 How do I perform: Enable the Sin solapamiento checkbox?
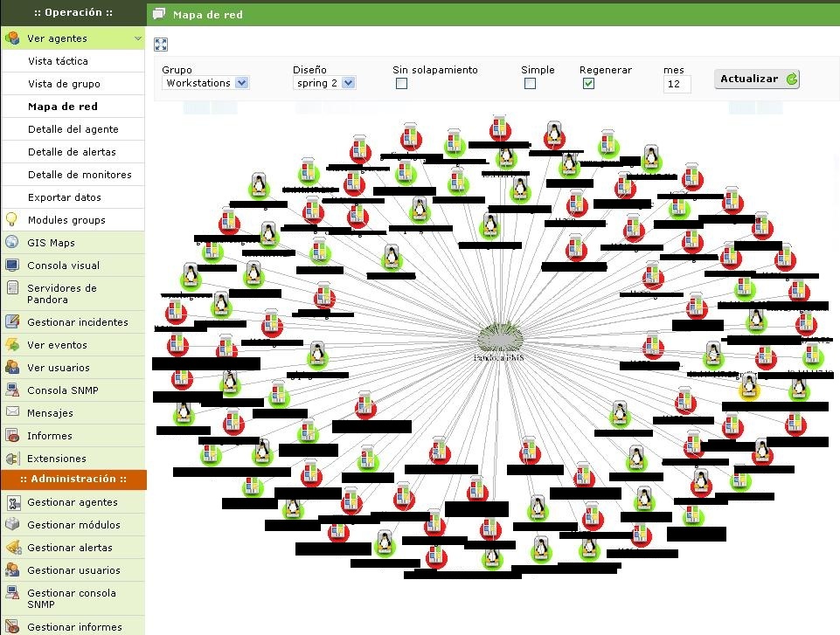tap(401, 84)
